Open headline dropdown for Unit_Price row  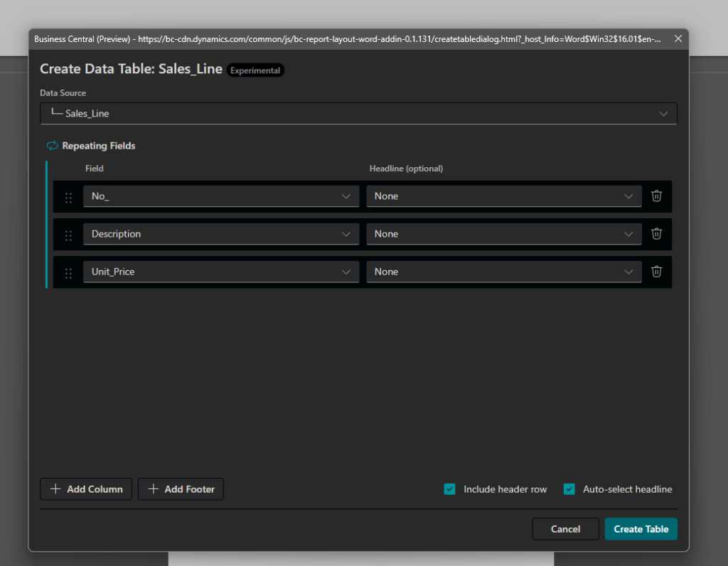coord(504,272)
